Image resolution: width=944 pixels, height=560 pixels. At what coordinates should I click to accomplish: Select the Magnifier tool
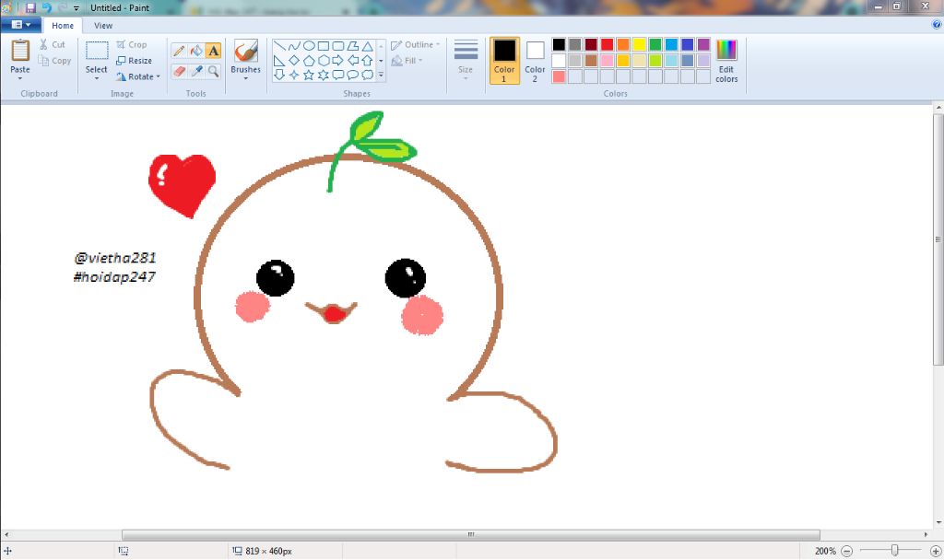coord(213,71)
